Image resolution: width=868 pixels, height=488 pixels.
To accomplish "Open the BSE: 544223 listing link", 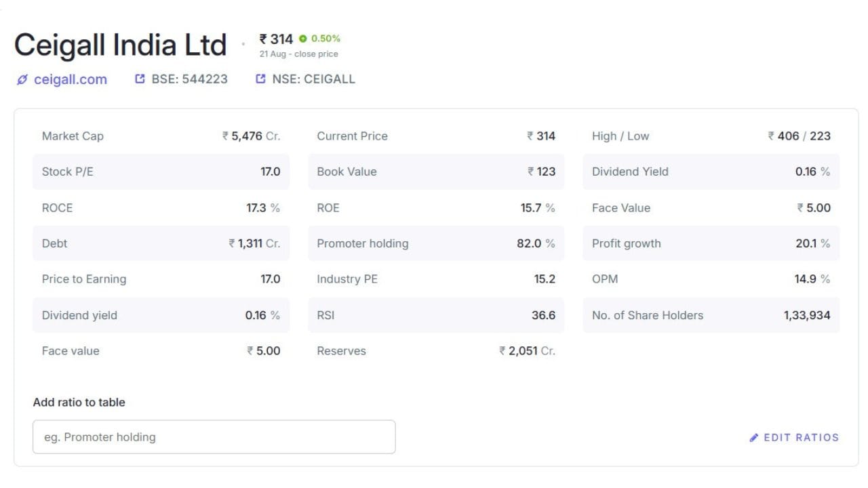I will tap(190, 79).
